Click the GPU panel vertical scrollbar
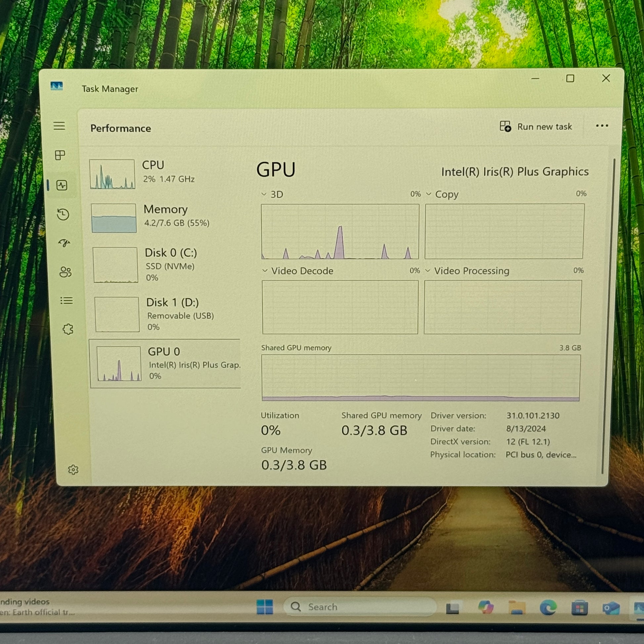This screenshot has width=644, height=644. pos(608,316)
